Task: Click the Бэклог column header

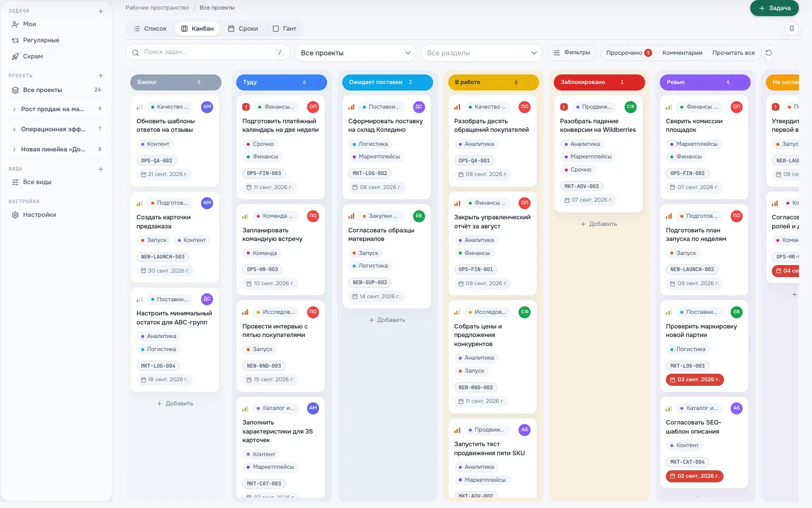Action: (x=176, y=82)
